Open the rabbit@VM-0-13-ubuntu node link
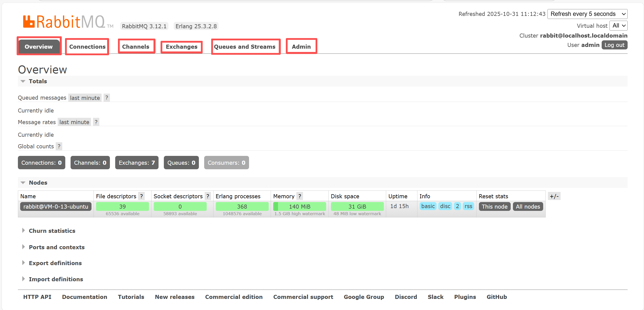This screenshot has height=310, width=644. click(x=56, y=207)
